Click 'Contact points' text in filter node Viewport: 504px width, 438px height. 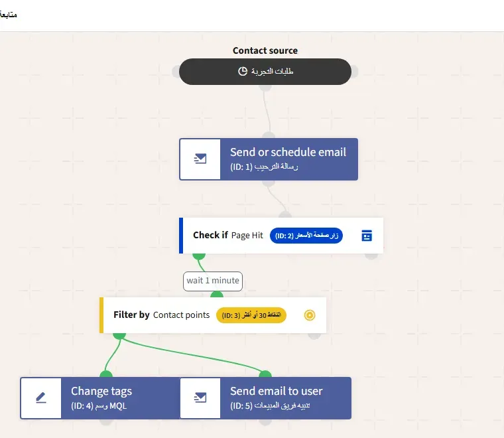181,315
